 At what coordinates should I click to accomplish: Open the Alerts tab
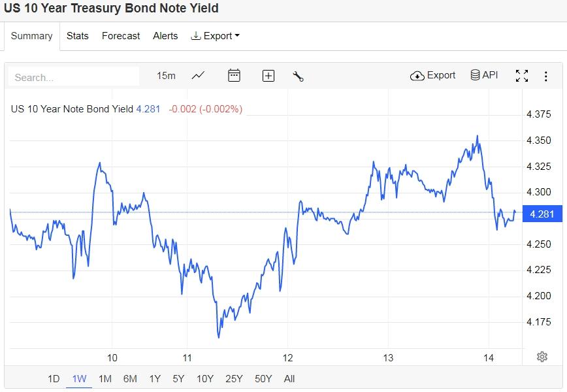pos(165,36)
